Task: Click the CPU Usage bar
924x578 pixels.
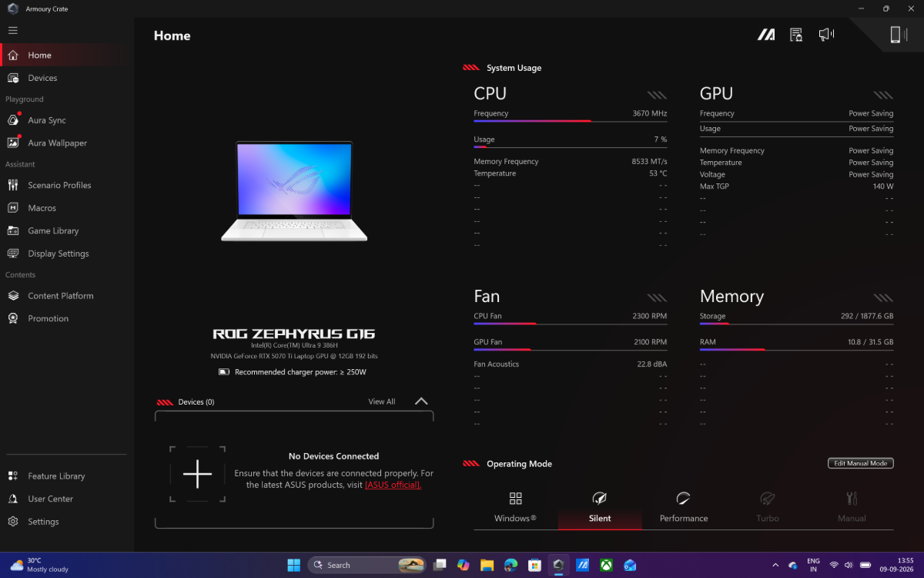Action: pyautogui.click(x=571, y=147)
